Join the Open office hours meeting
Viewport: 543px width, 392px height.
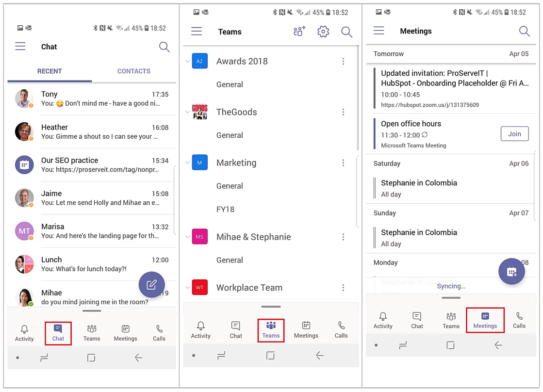[514, 134]
